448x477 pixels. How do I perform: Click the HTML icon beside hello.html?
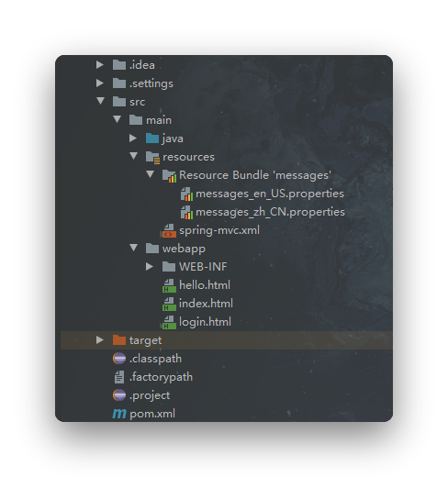click(169, 285)
